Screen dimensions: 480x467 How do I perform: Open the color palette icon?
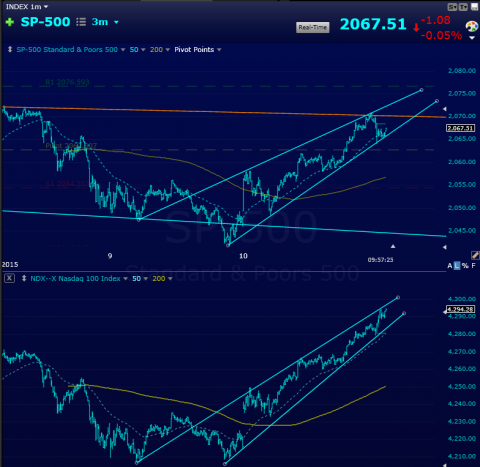472,26
